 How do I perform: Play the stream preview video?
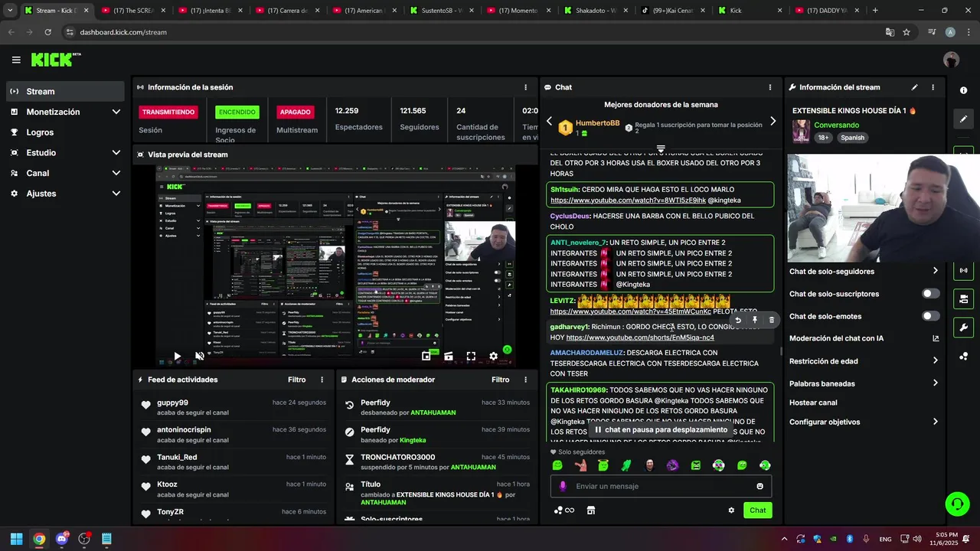pos(177,356)
